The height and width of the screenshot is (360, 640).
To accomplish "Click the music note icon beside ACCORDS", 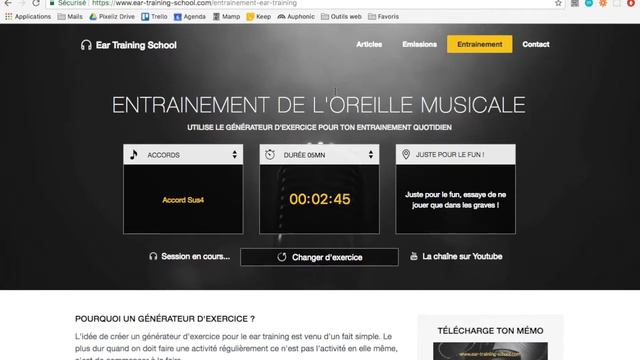I will coord(133,155).
